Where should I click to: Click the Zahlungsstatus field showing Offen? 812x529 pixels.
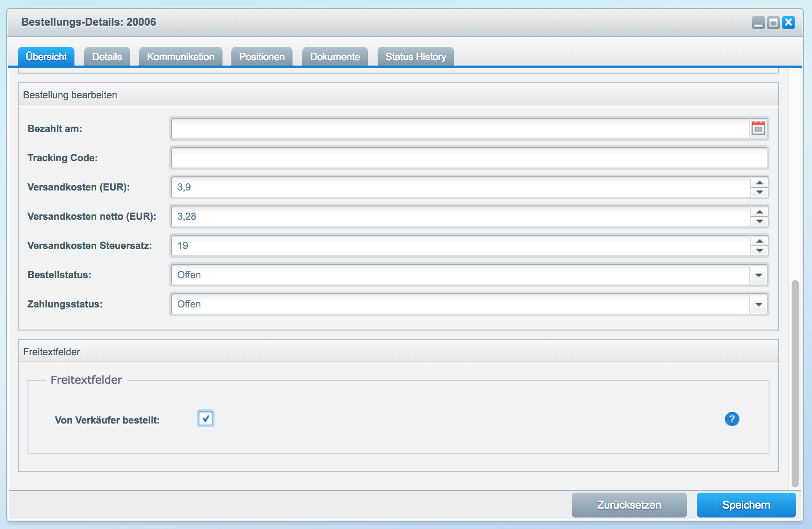tap(460, 304)
